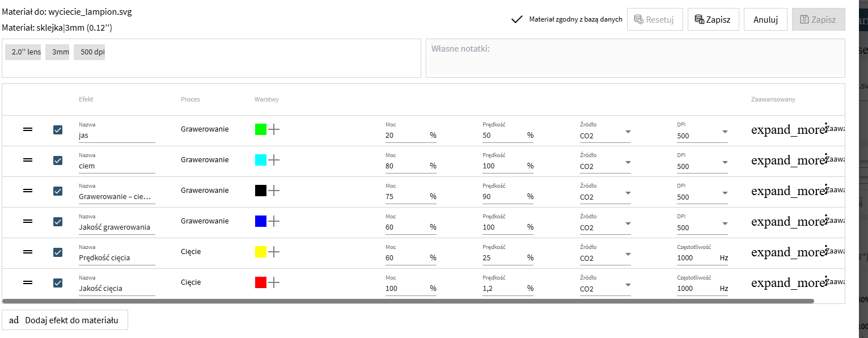
Task: Uncheck the 'jas' effect checkbox
Action: (x=58, y=130)
